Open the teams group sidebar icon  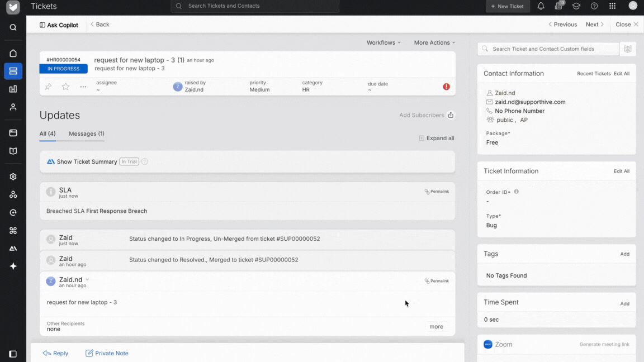point(13,194)
